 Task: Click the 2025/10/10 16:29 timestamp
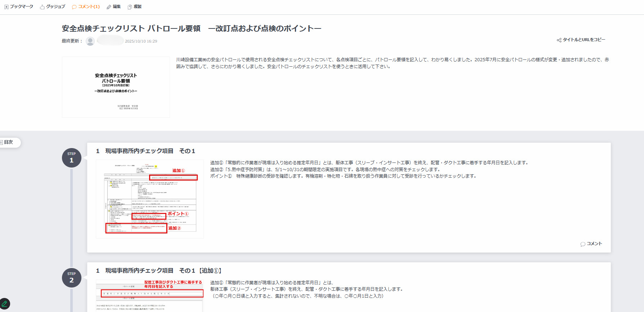click(x=141, y=41)
